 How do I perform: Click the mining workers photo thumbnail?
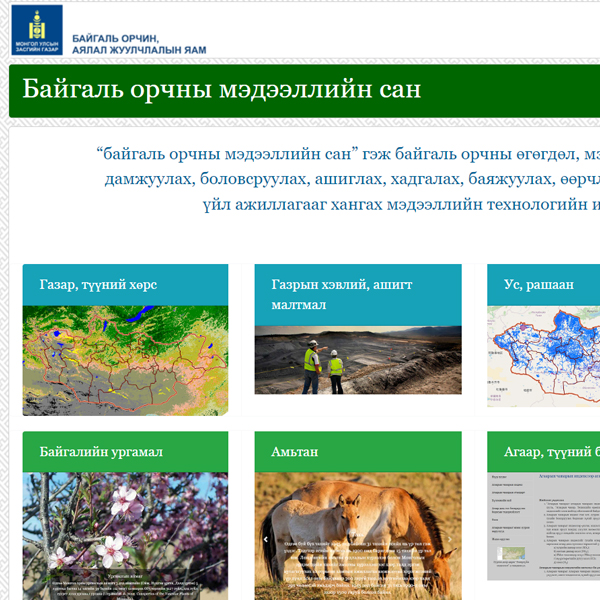(357, 360)
